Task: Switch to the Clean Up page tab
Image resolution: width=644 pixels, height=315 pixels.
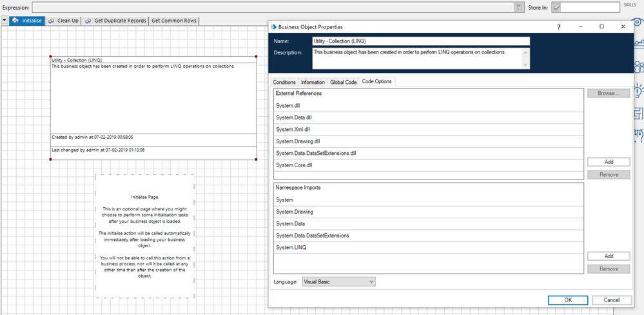Action: coord(63,21)
